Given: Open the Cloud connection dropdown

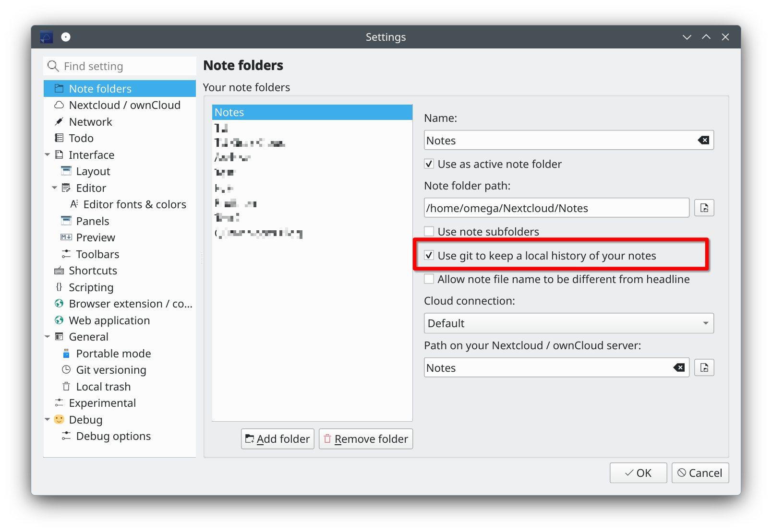Looking at the screenshot, I should click(568, 323).
